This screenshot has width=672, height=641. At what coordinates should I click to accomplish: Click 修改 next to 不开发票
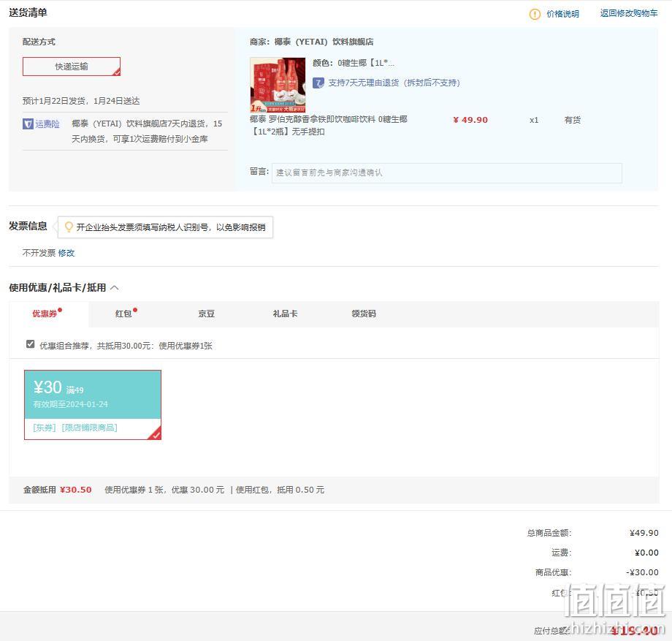pos(66,253)
